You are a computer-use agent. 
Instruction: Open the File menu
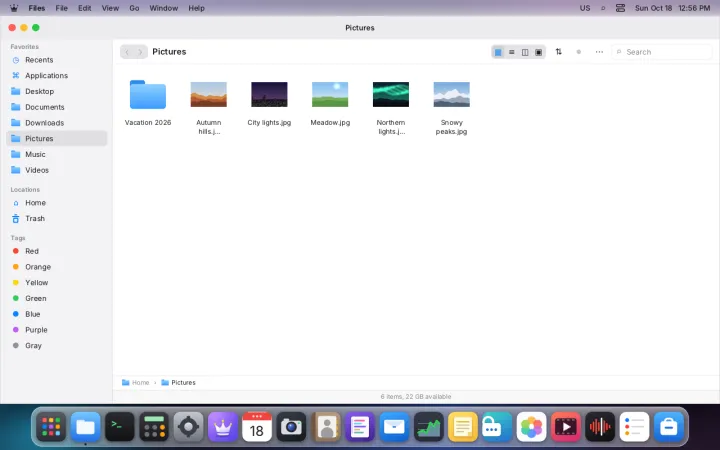click(62, 8)
